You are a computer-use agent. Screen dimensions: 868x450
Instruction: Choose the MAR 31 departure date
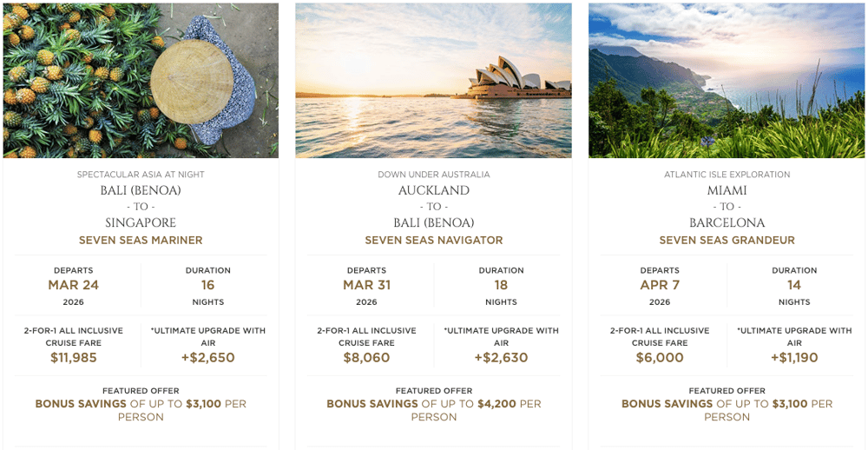coord(366,286)
